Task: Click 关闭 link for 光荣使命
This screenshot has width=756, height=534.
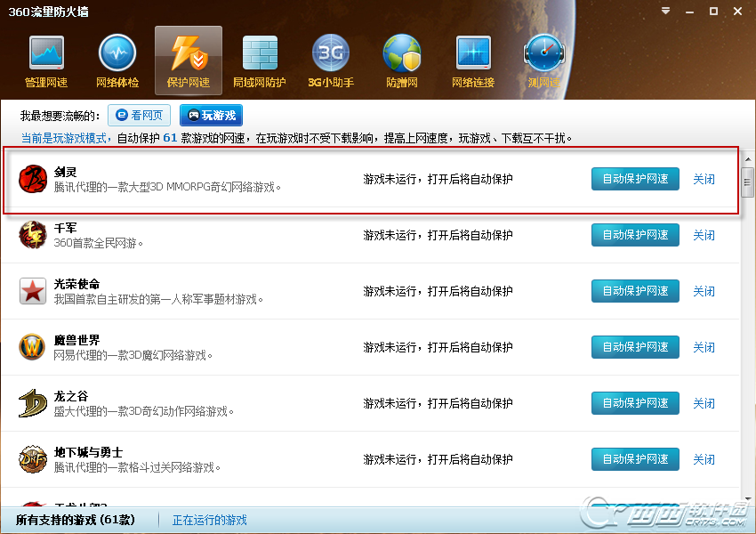Action: point(704,291)
